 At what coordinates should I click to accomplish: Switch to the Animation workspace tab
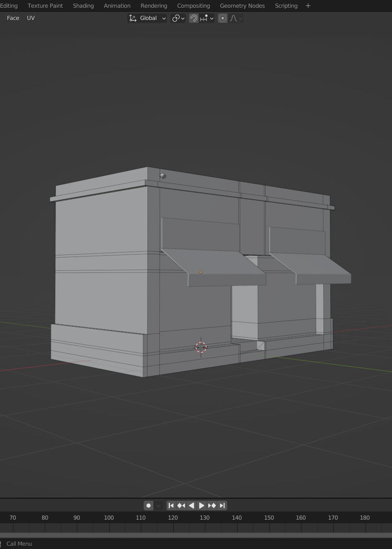(117, 6)
